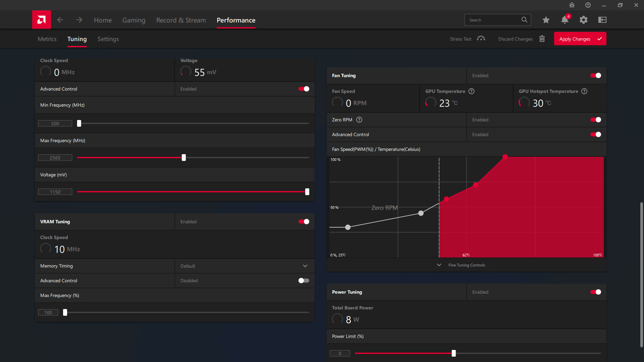644x362 pixels.
Task: Click the second red fan curve point
Action: point(476,185)
